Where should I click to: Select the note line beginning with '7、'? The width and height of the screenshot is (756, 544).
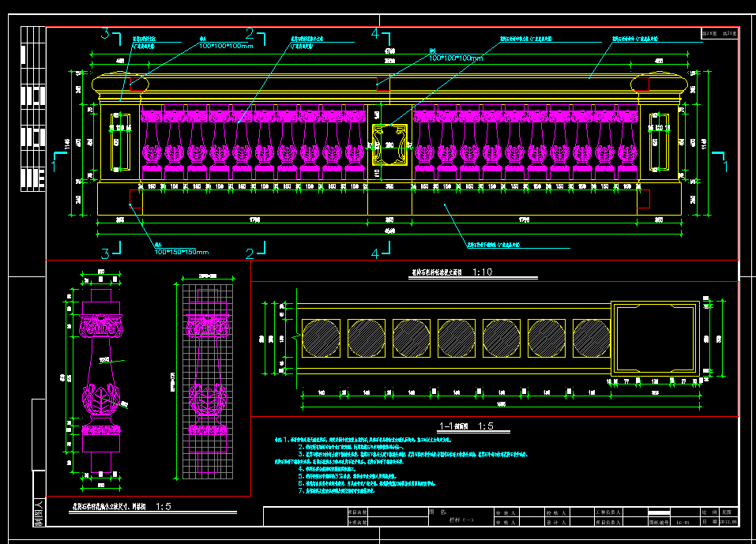[337, 491]
